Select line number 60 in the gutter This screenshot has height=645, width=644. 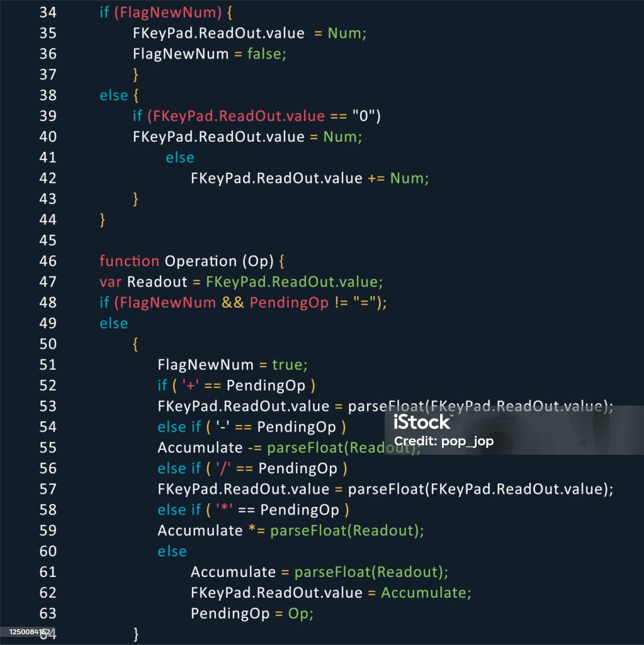tap(48, 551)
